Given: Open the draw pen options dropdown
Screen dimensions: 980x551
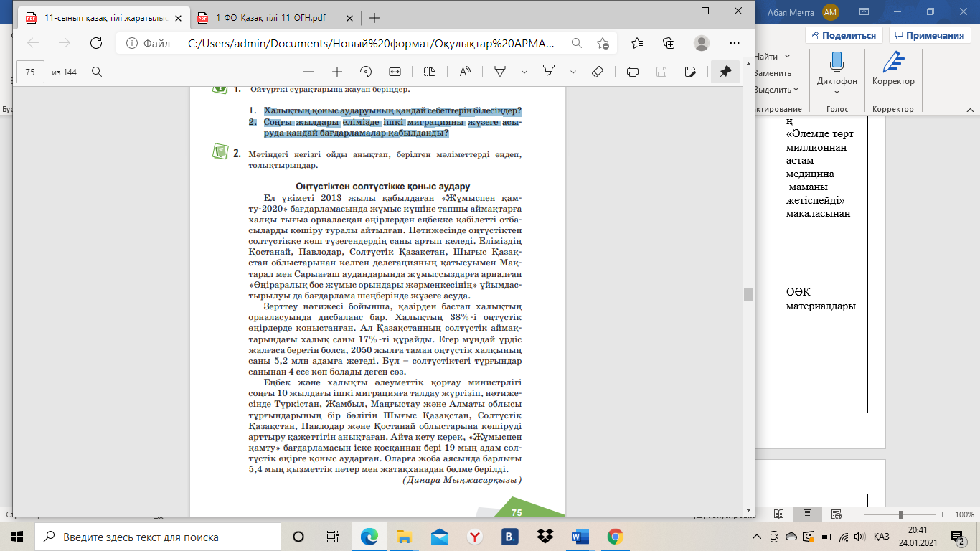Looking at the screenshot, I should (524, 72).
